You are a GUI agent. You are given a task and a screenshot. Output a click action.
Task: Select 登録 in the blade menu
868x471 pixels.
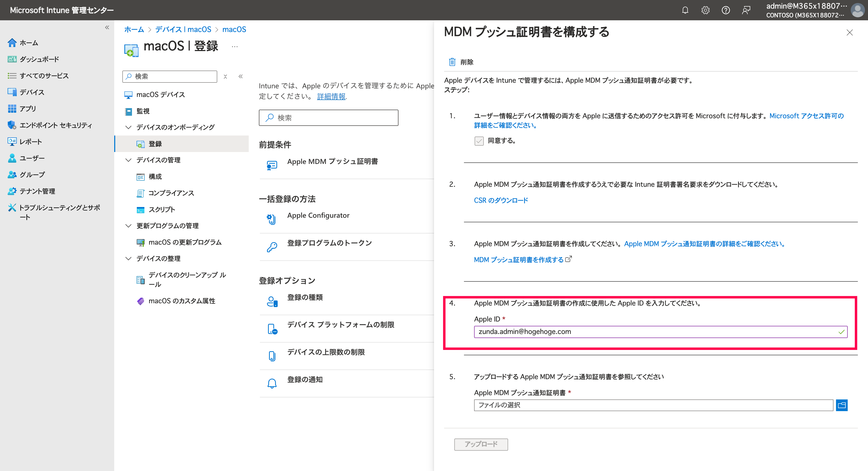click(182, 144)
